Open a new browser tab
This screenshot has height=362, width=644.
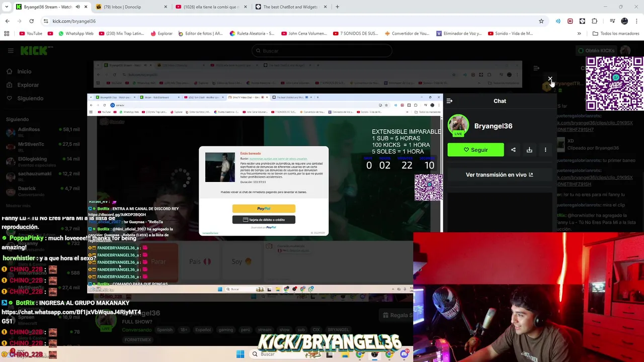[337, 7]
